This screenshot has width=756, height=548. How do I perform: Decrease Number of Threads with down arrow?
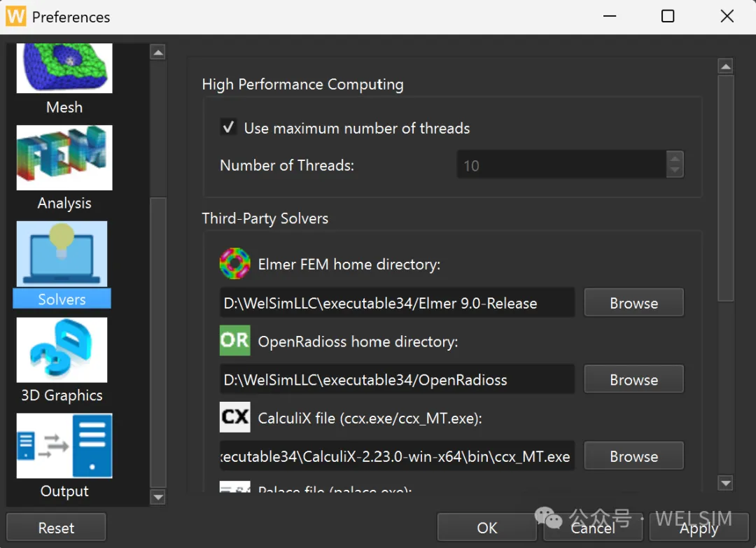point(675,171)
